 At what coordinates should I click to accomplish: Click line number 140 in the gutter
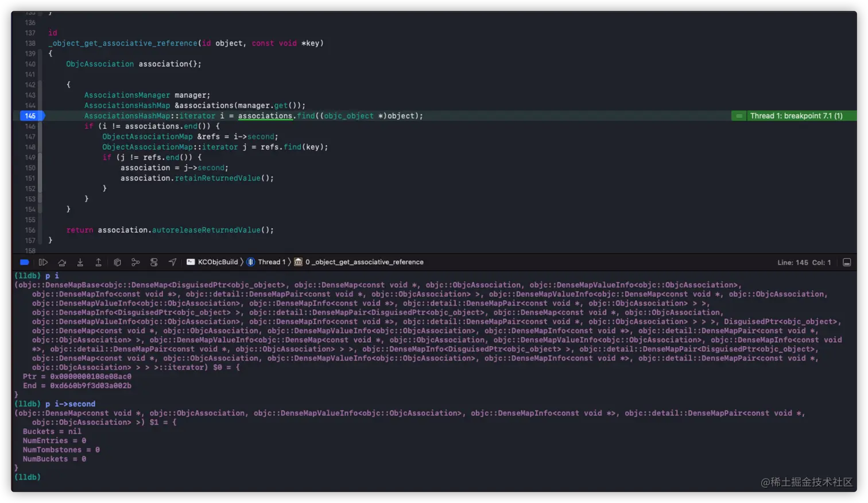click(x=30, y=64)
